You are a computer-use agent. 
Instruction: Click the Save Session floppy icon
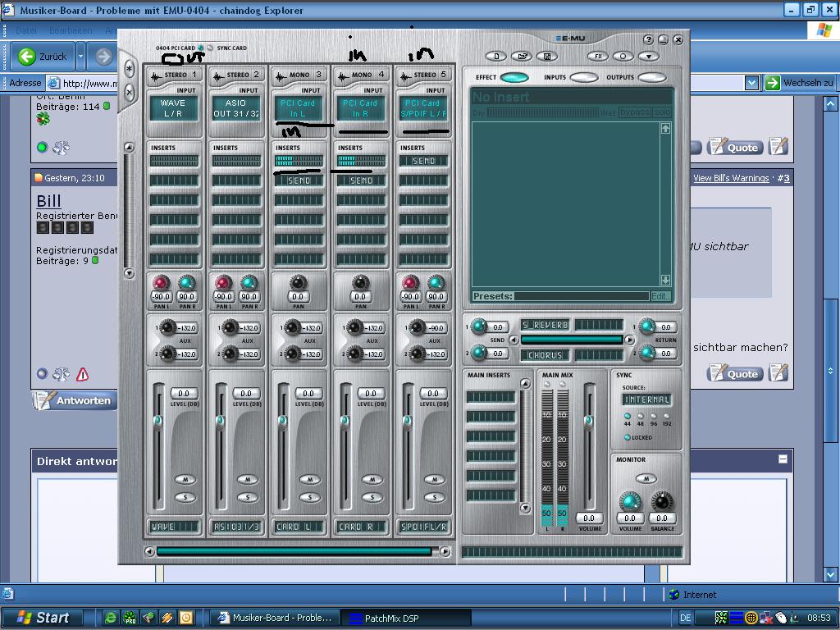(x=547, y=57)
